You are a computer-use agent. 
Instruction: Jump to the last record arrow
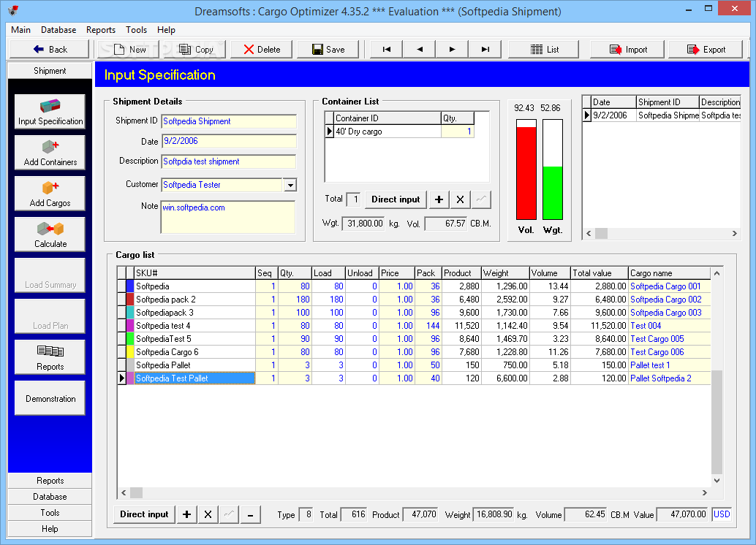click(485, 49)
